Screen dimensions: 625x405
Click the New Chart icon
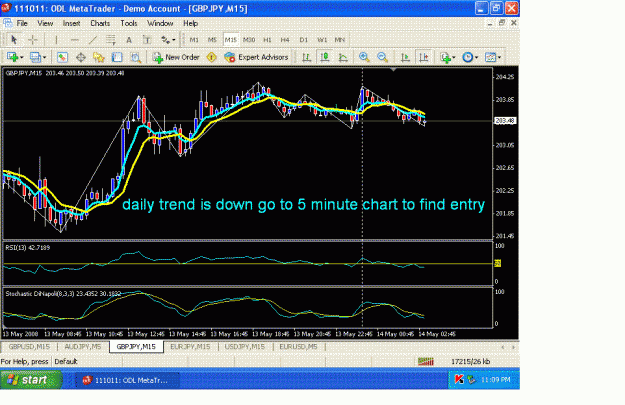click(x=12, y=57)
